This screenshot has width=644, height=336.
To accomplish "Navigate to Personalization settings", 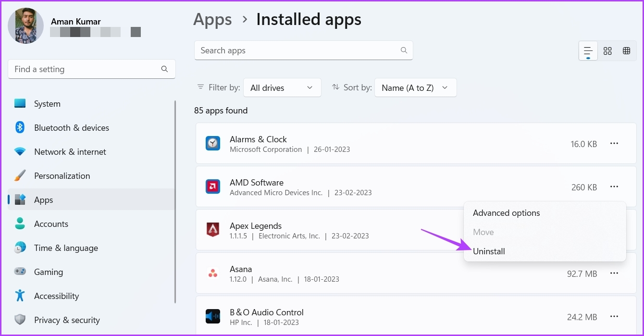I will pyautogui.click(x=62, y=176).
